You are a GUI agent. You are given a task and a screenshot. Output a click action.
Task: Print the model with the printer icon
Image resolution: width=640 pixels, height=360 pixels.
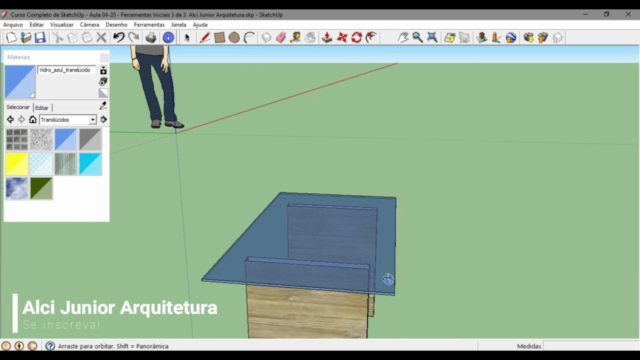point(151,38)
